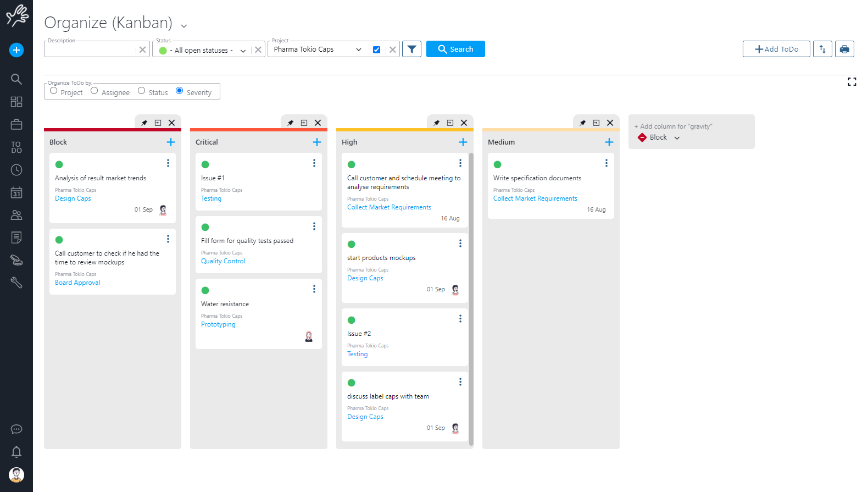This screenshot has height=492, width=868.
Task: Open the Pharma Tokio Caps project dropdown
Action: point(358,49)
